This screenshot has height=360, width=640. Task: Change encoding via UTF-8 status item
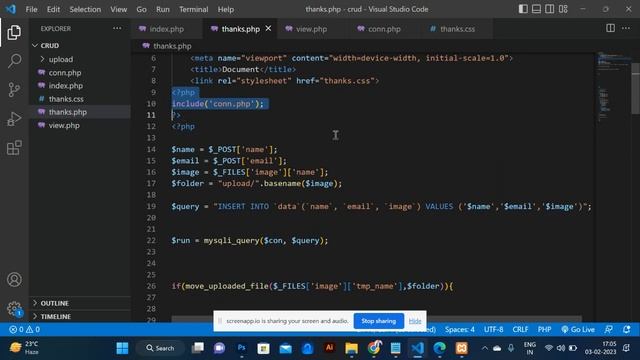(493, 329)
